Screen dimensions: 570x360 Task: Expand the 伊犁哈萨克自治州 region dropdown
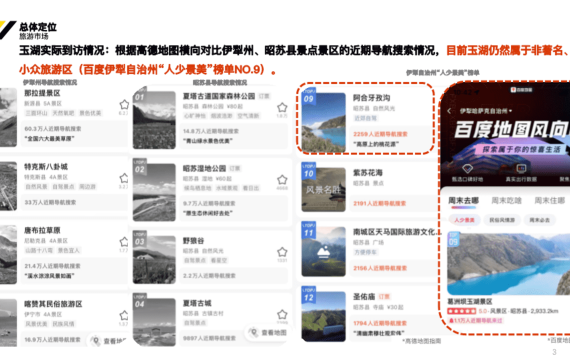point(485,111)
